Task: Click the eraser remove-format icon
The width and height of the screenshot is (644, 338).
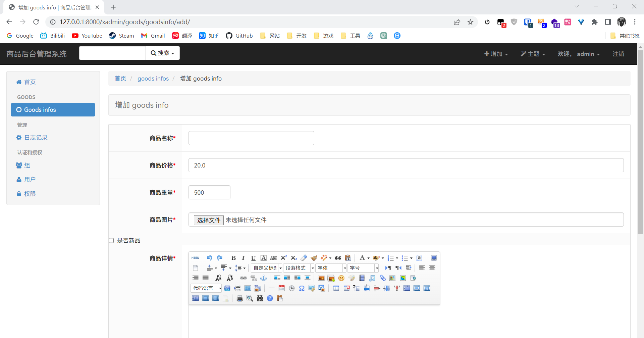Action: [304, 258]
